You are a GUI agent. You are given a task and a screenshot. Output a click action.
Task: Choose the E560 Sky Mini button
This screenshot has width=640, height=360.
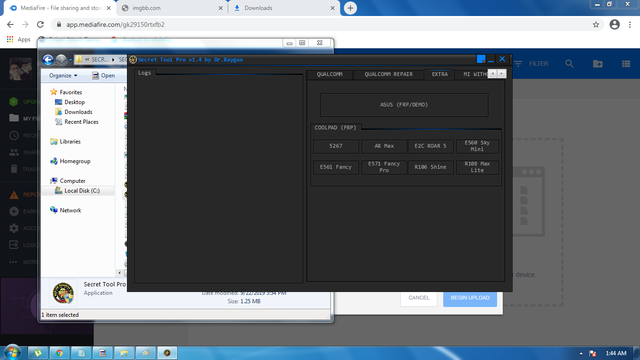point(477,146)
